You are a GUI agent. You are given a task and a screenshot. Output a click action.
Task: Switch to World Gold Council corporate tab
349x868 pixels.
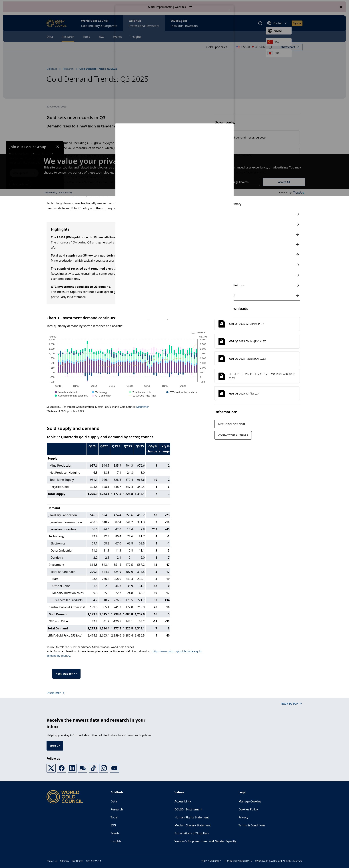pyautogui.click(x=99, y=23)
